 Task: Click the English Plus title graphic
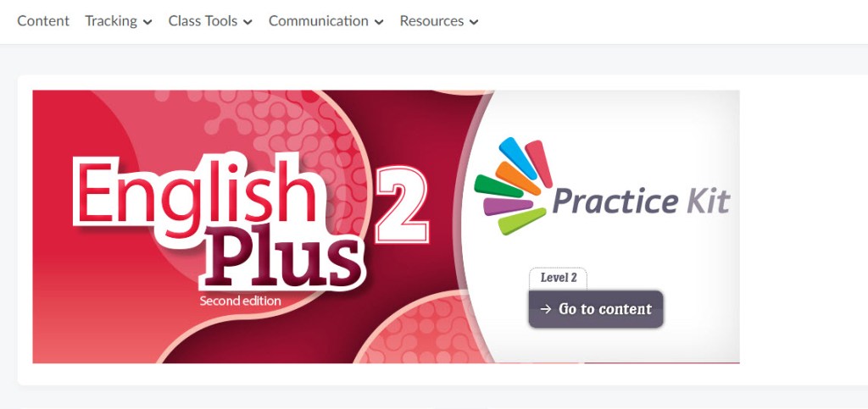[x=220, y=221]
